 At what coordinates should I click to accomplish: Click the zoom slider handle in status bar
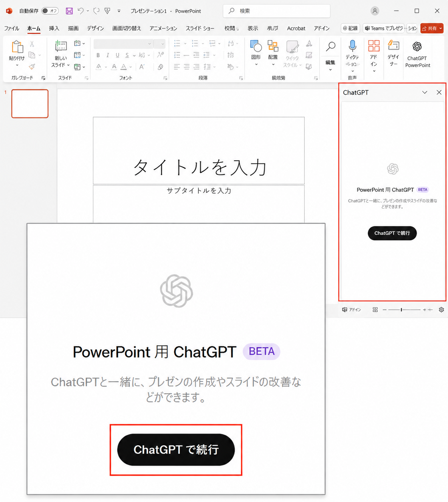[401, 310]
